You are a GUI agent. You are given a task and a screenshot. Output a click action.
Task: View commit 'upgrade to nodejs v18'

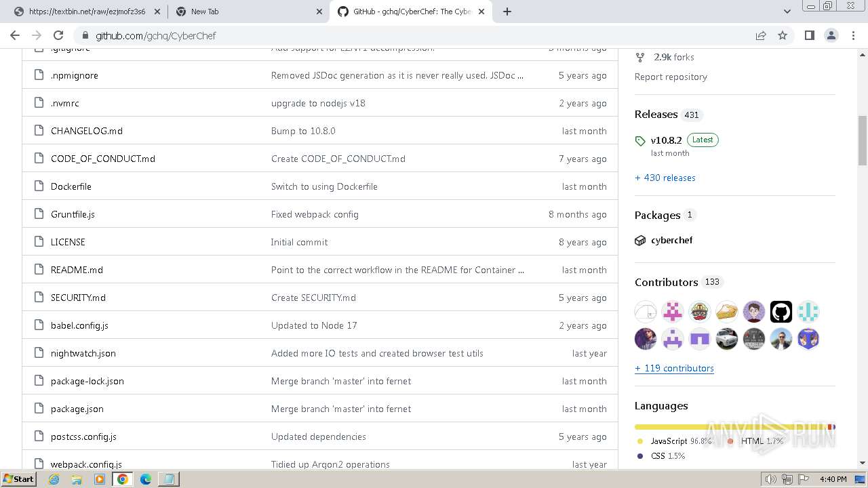tap(318, 103)
